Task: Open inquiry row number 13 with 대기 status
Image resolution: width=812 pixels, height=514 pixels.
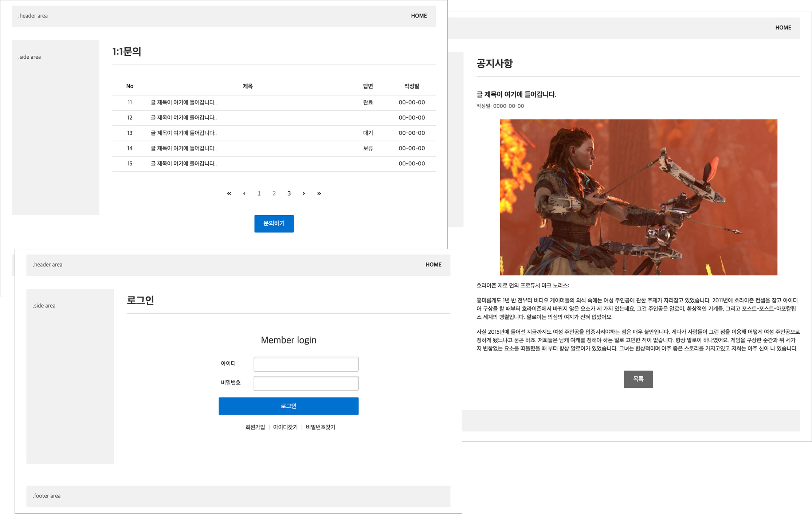Action: [184, 133]
